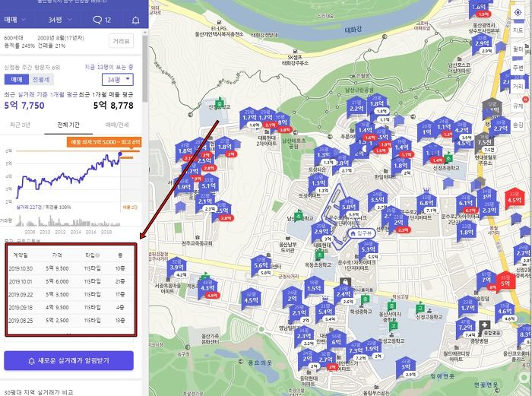Screen dimensions: 532x396
Task: Click the shopping bag mart icon
Action: [x=345, y=282]
